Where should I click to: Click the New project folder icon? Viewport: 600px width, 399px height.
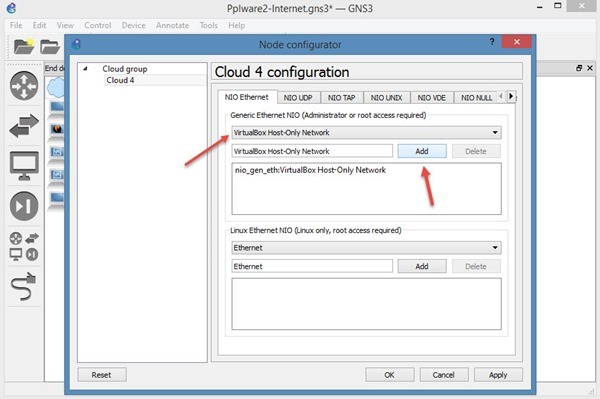click(x=24, y=46)
